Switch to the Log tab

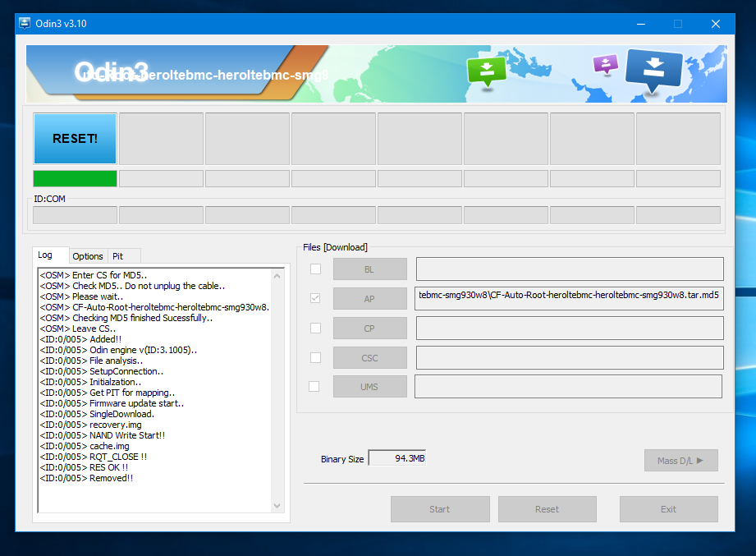pyautogui.click(x=45, y=255)
